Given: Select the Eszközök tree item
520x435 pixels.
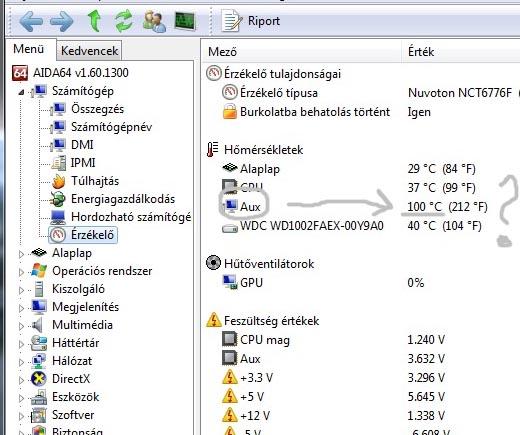Looking at the screenshot, I should pos(76,397).
